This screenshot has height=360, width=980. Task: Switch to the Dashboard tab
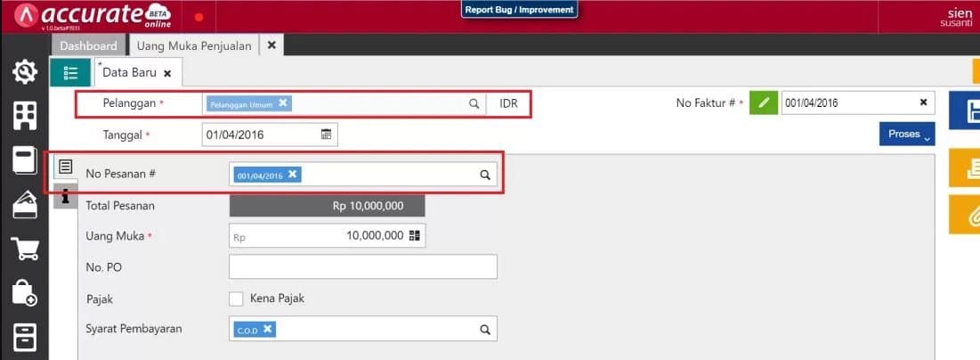point(88,45)
